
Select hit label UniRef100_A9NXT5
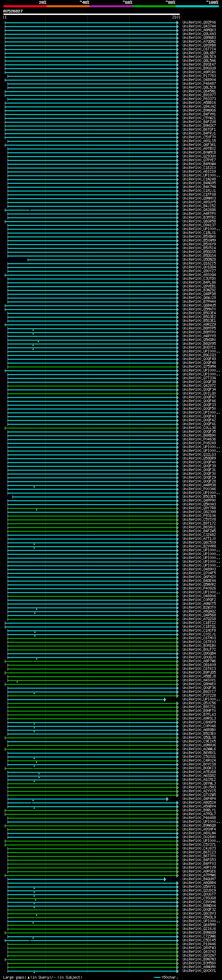tap(199, 604)
